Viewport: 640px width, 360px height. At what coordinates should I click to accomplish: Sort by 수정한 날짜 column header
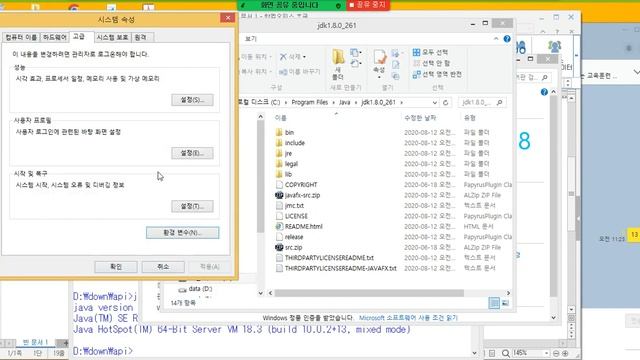[x=420, y=118]
